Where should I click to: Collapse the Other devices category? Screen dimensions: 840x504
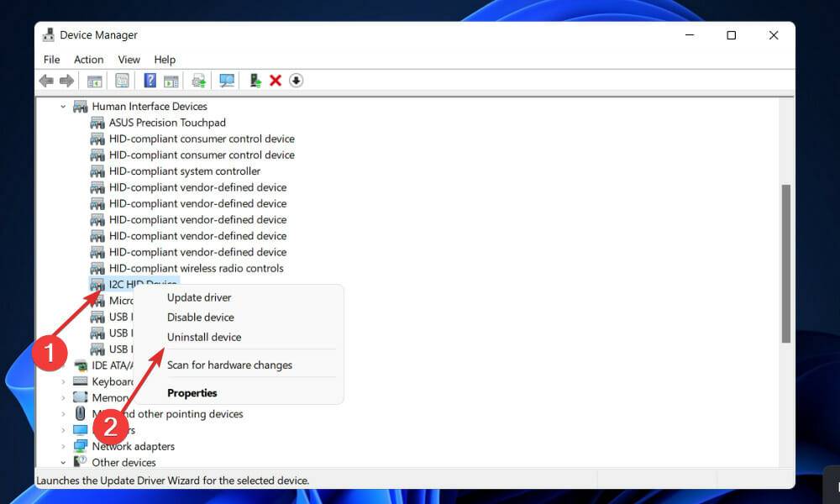coord(64,462)
